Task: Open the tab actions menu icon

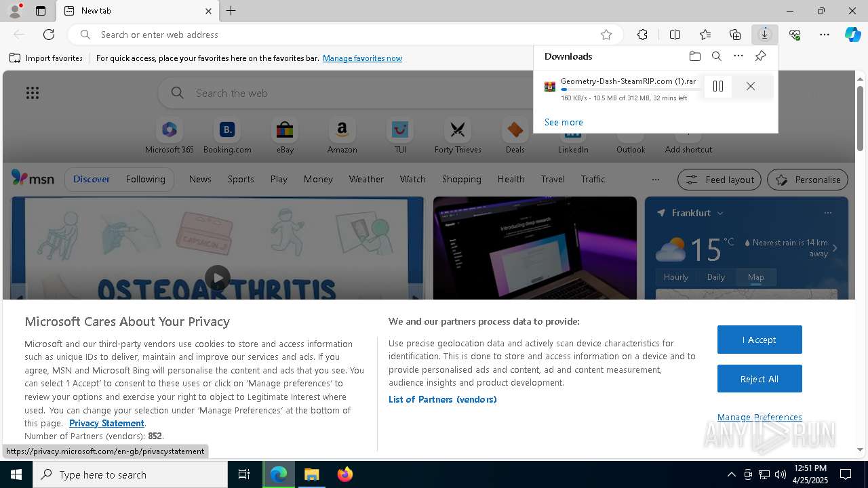Action: point(41,11)
